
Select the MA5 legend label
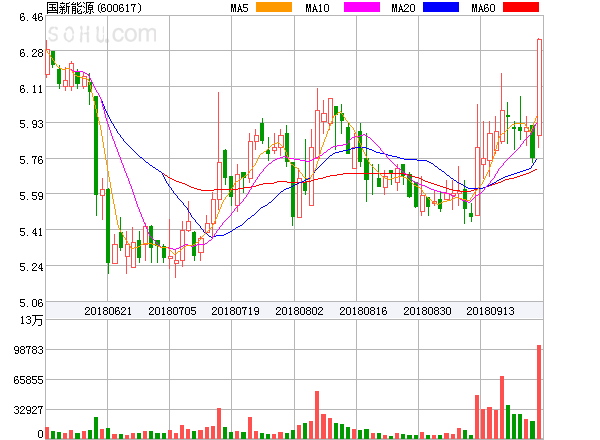click(239, 8)
